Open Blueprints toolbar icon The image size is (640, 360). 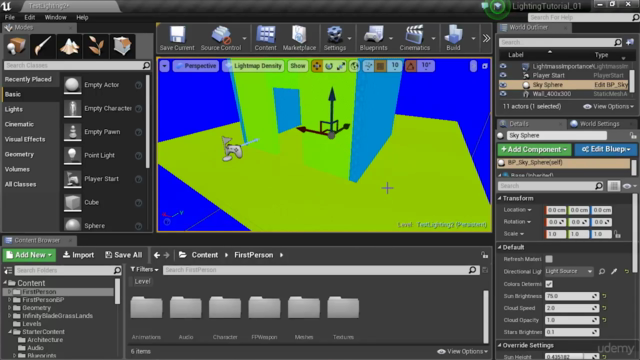[373, 38]
